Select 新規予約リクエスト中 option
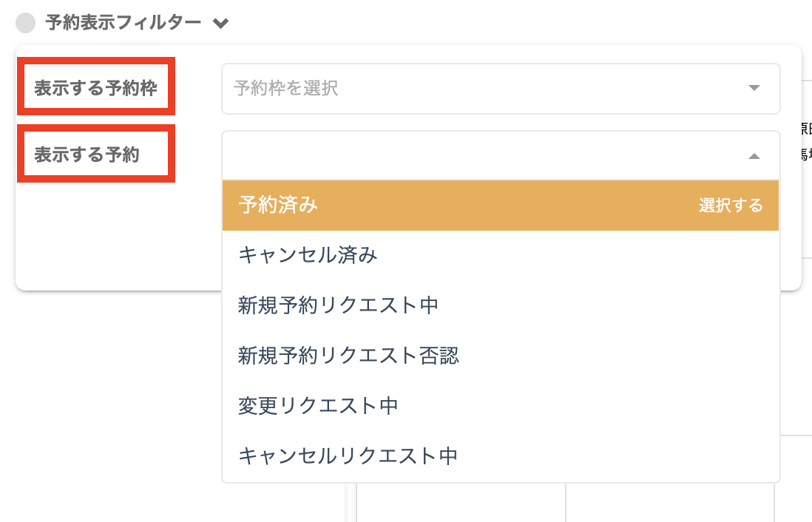The height and width of the screenshot is (522, 812). click(x=339, y=305)
